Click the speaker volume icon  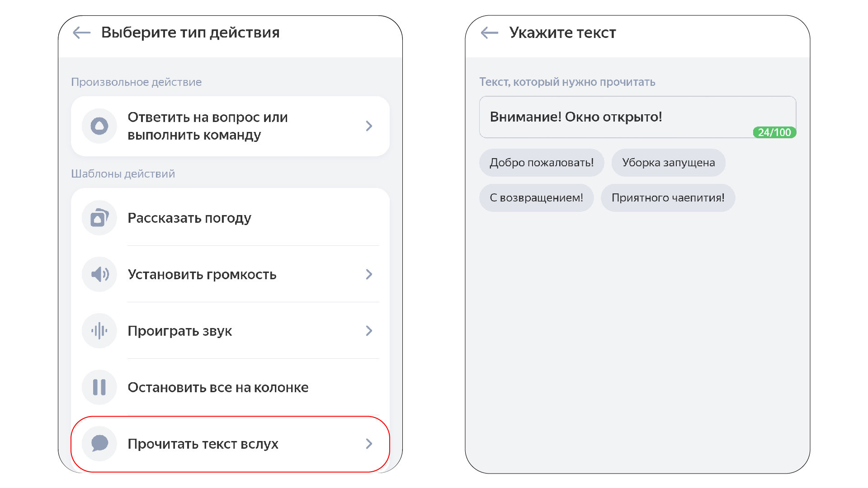pyautogui.click(x=99, y=274)
